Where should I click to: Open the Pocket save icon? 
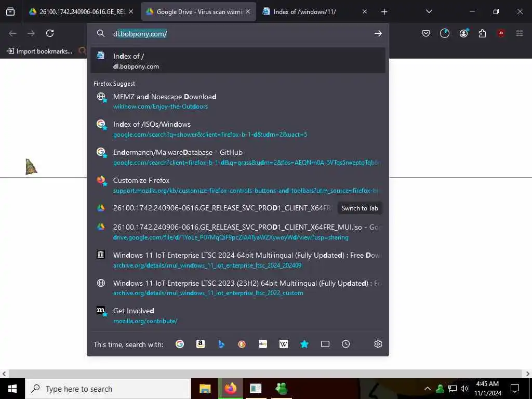click(426, 33)
